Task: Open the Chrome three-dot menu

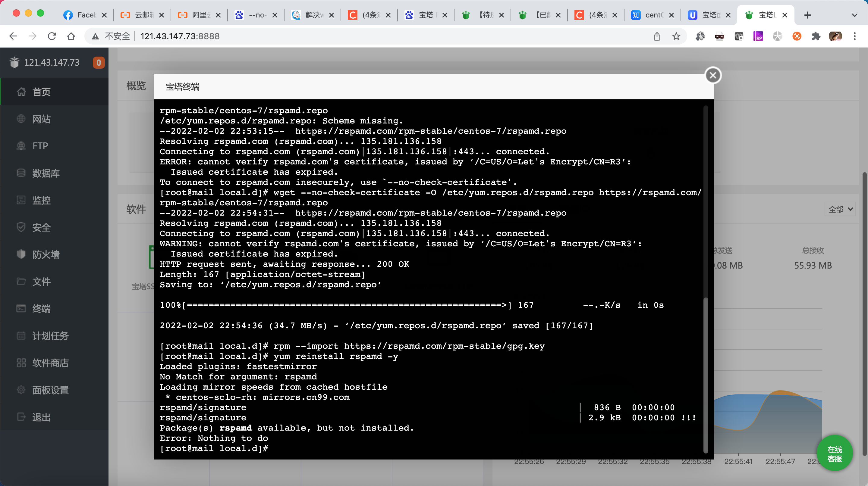Action: pos(854,36)
